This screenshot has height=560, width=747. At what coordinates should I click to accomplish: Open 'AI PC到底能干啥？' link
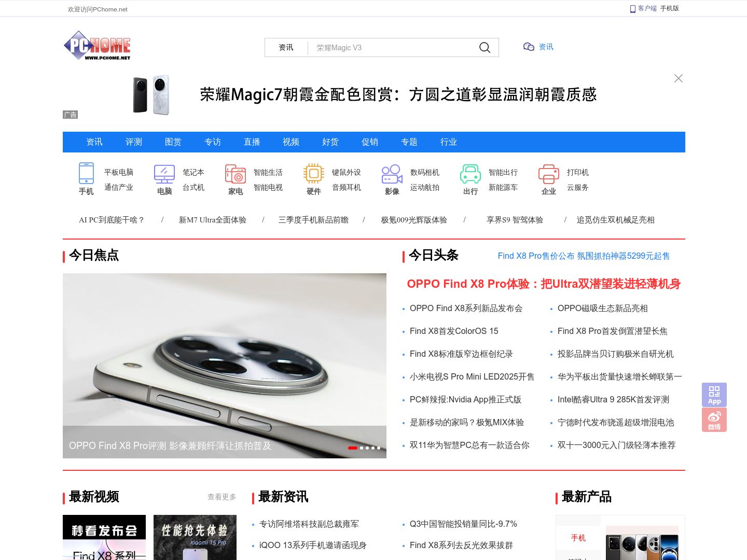(112, 220)
